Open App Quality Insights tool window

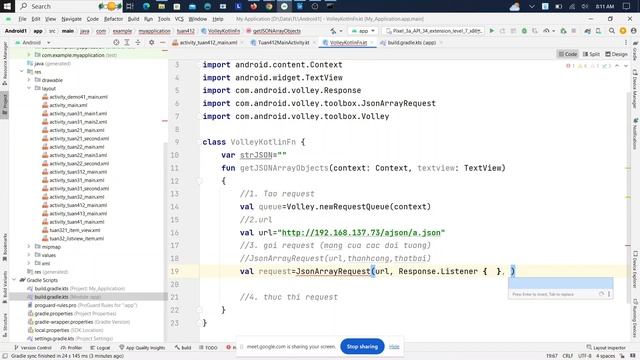(142, 348)
